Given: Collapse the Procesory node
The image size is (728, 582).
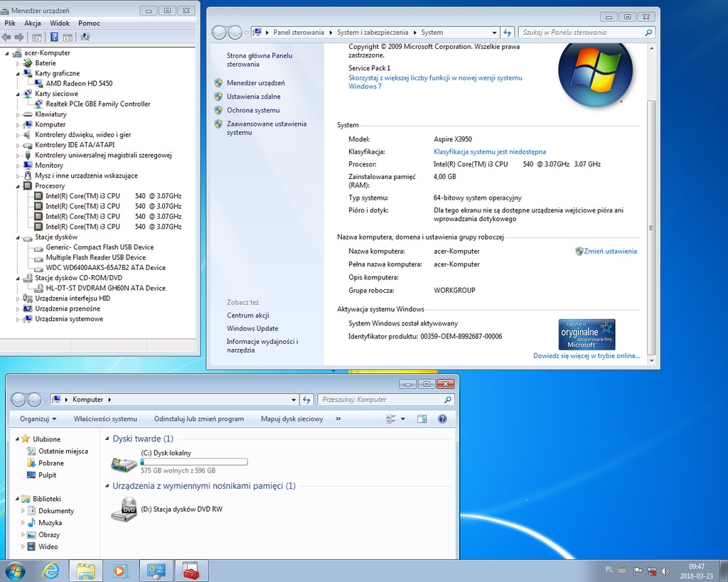Looking at the screenshot, I should [18, 185].
